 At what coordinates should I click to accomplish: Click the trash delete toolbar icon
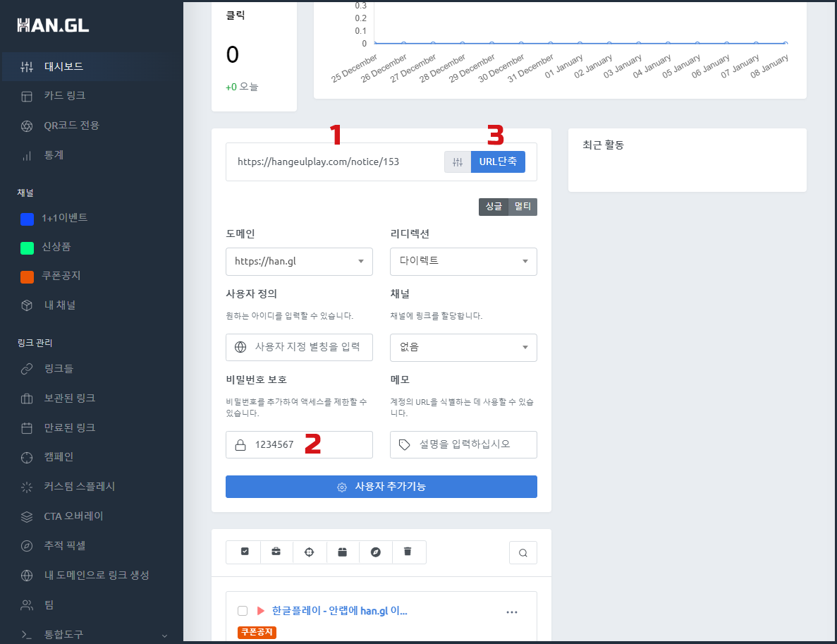pos(408,552)
